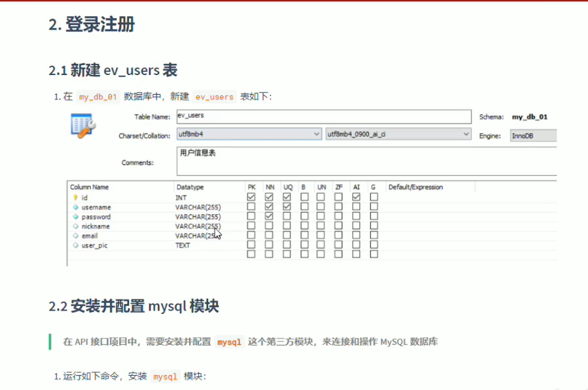
Task: Toggle the NN checkbox for id
Action: point(269,197)
